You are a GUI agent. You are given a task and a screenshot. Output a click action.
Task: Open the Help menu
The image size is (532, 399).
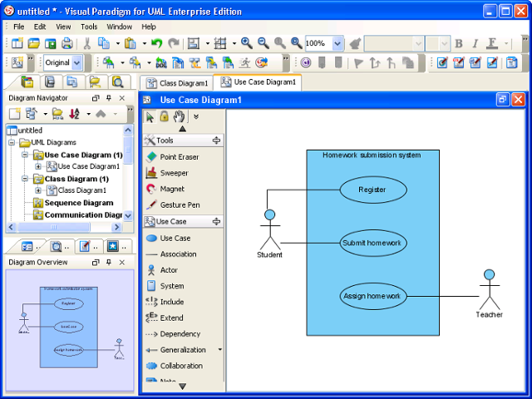(x=149, y=27)
